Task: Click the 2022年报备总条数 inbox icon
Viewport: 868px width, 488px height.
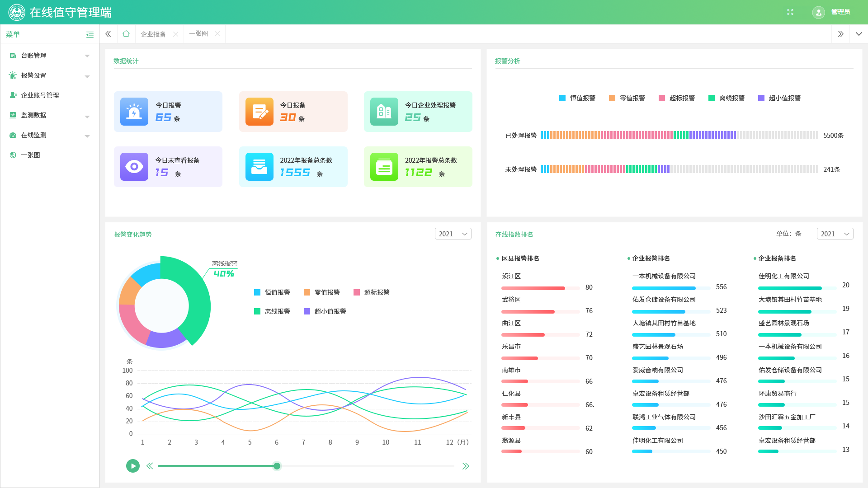Action: click(259, 167)
